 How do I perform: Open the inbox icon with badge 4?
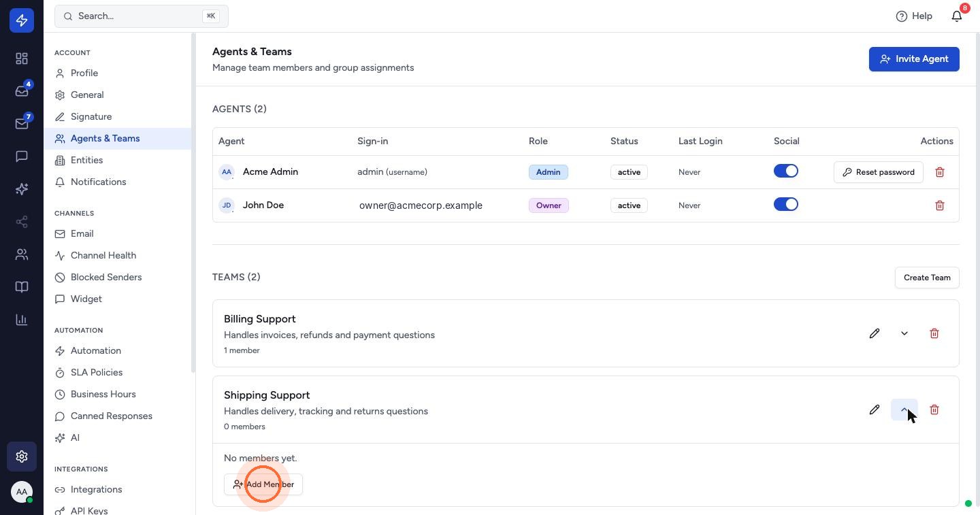pos(22,91)
